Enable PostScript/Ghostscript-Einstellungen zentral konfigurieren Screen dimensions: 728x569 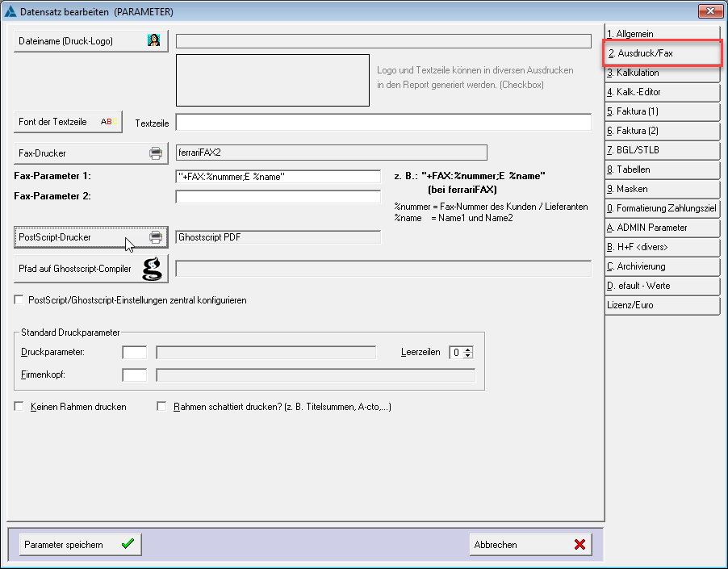[19, 298]
